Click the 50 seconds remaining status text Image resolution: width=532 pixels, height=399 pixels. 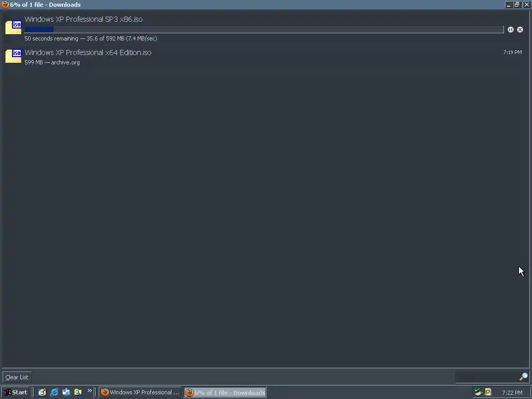(90, 38)
